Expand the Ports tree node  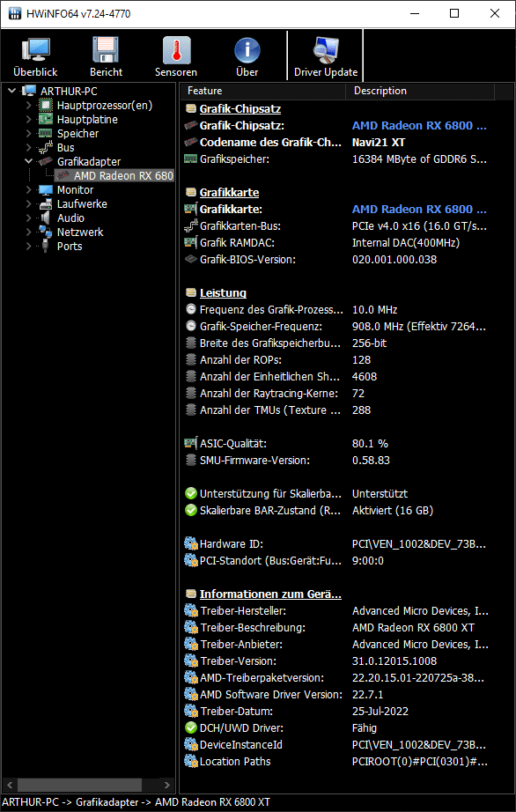point(28,246)
